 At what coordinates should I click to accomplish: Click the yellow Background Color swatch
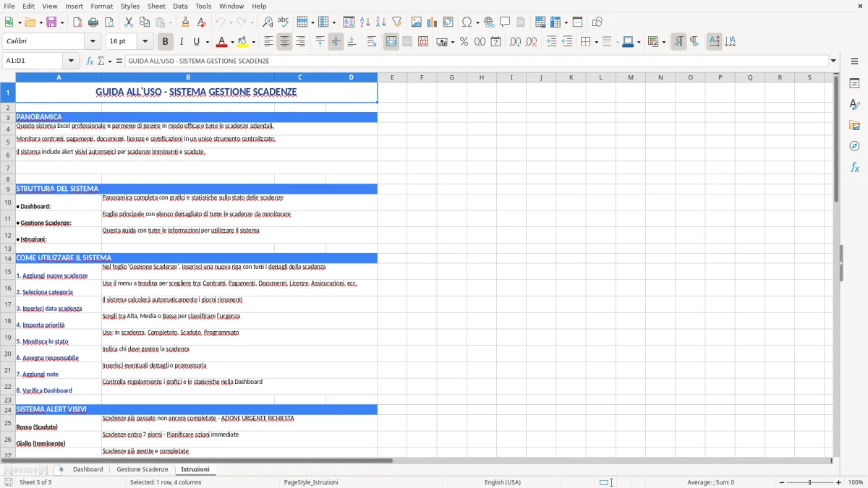pyautogui.click(x=243, y=42)
